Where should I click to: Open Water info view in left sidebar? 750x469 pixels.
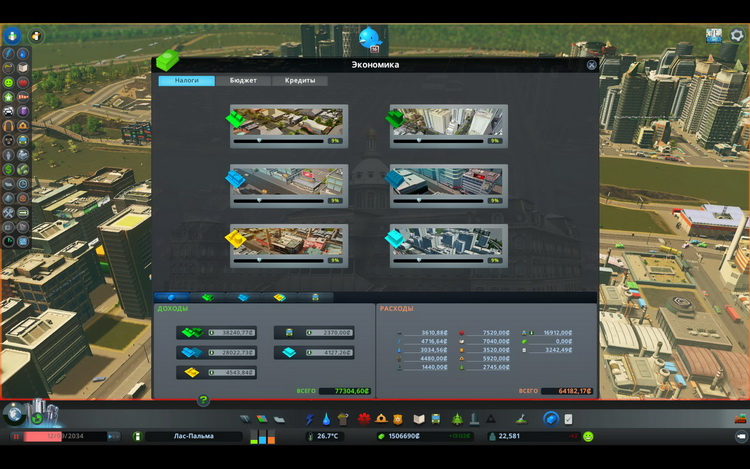[x=23, y=54]
